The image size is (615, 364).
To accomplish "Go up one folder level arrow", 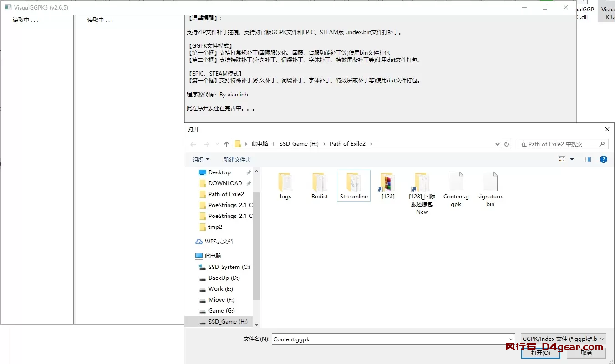I will (227, 144).
